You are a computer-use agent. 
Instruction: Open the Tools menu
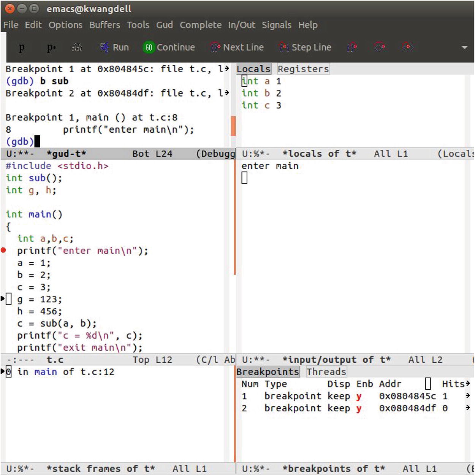[138, 25]
